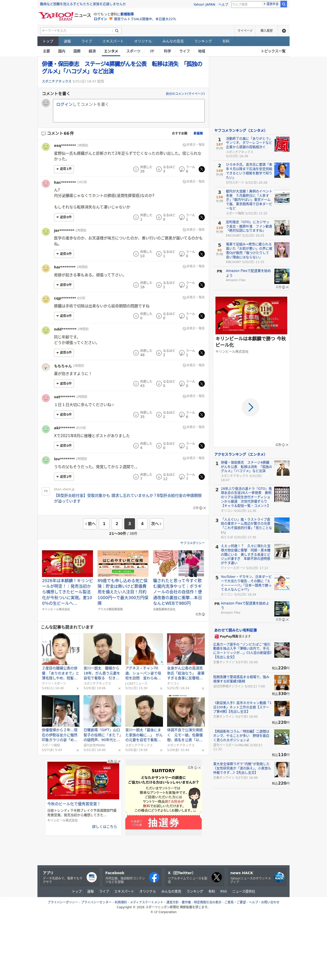The width and height of the screenshot is (327, 980).
Task: Select the 国内 category
Action: point(62,51)
